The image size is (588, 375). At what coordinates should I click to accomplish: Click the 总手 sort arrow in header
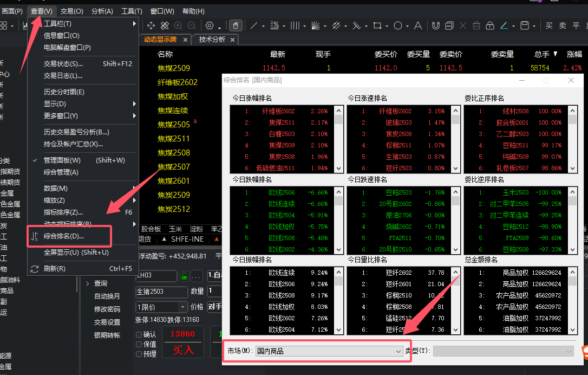(556, 54)
